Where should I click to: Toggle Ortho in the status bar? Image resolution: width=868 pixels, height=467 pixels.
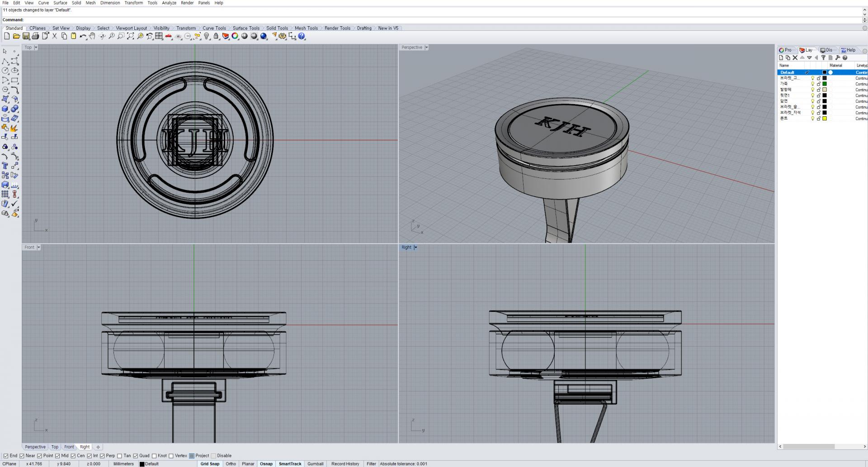tap(231, 464)
